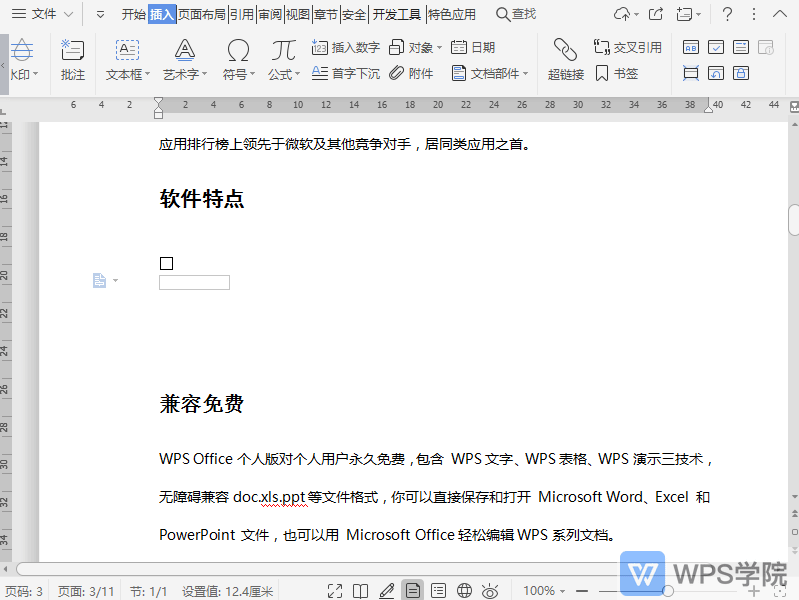Click the zoom slider handle
This screenshot has width=799, height=600.
[x=668, y=591]
